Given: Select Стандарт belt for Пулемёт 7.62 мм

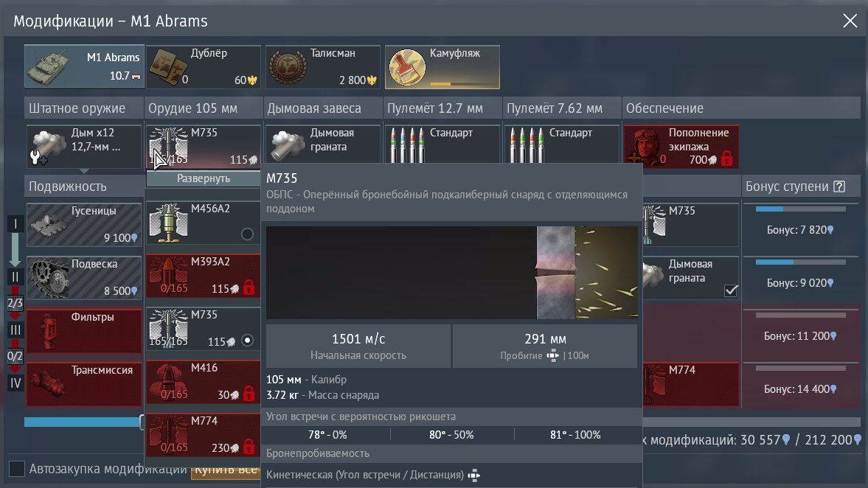Looking at the screenshot, I should tap(562, 144).
